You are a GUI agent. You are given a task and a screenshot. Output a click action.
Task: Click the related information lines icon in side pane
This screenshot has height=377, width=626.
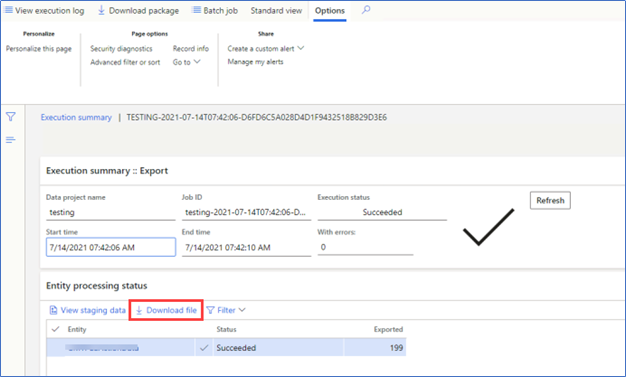(11, 140)
